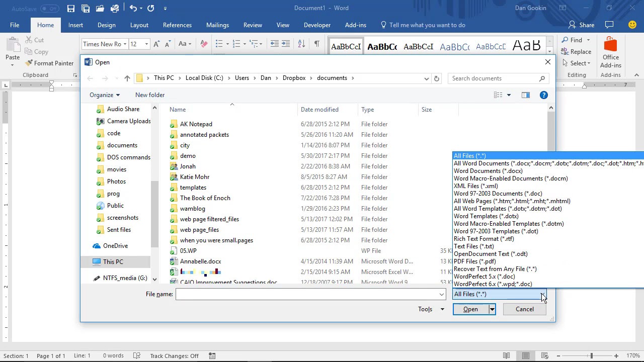Click the Read Mode view icon in status bar
Viewport: 644px width, 362px height.
pos(507,356)
